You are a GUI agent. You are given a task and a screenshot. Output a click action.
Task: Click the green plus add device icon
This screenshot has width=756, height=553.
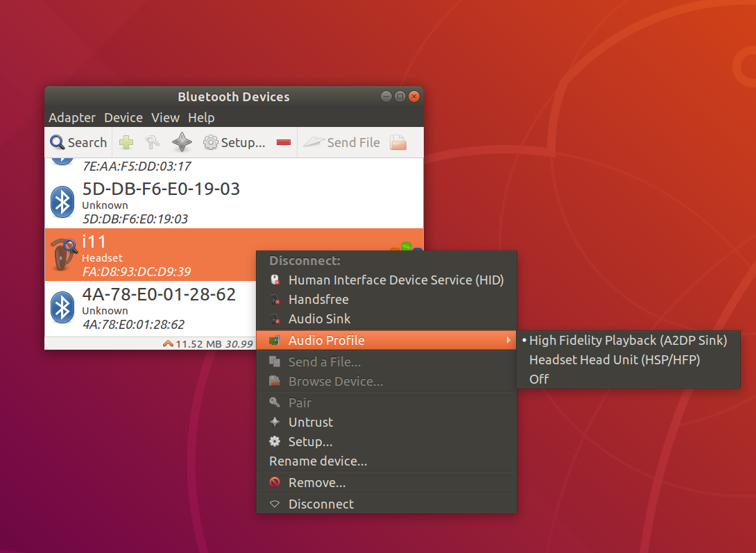126,142
